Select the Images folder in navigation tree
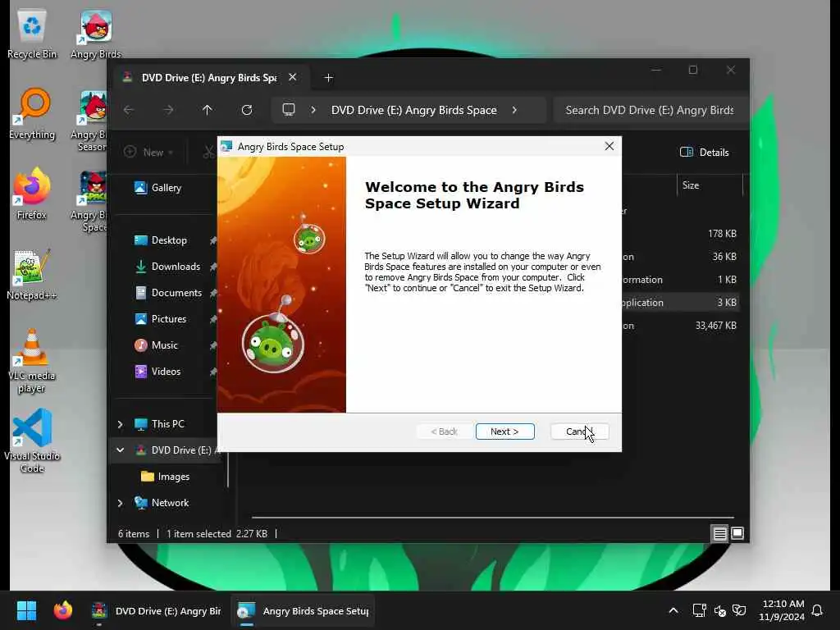 [165, 477]
